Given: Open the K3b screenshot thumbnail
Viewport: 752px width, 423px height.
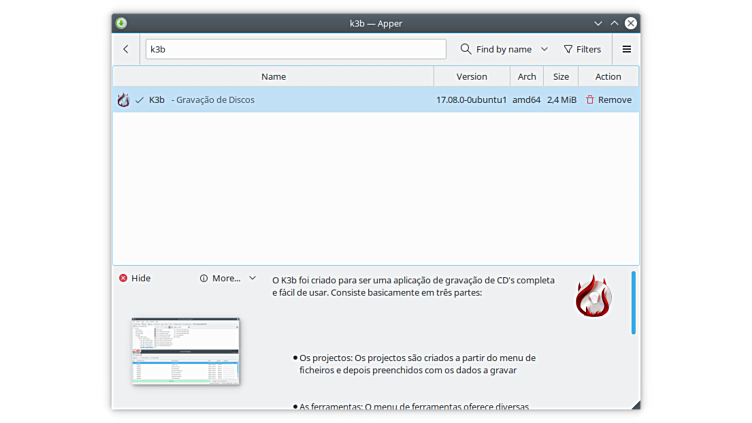Looking at the screenshot, I should pos(186,350).
